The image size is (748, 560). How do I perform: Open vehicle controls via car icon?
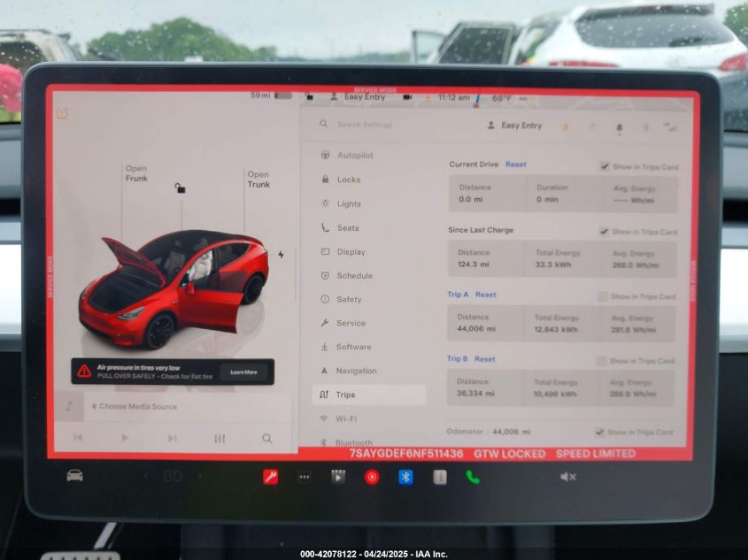[75, 476]
